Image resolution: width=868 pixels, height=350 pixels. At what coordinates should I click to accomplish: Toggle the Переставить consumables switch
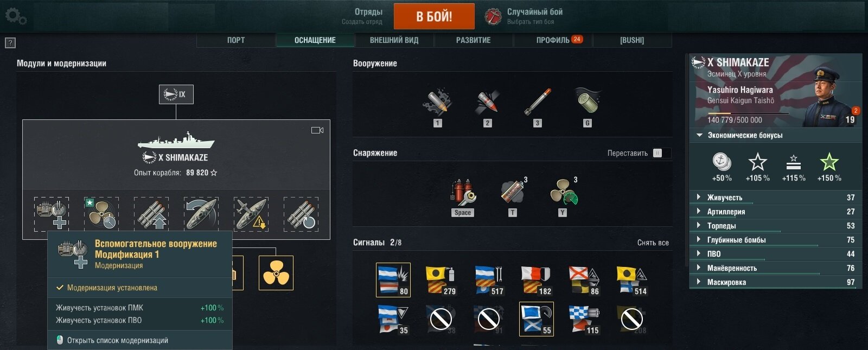[x=661, y=153]
